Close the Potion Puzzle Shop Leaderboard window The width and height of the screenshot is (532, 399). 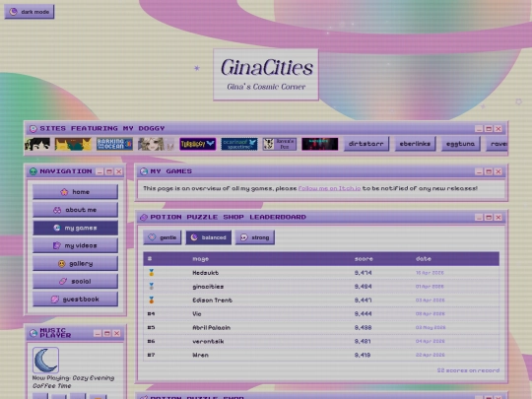499,218
